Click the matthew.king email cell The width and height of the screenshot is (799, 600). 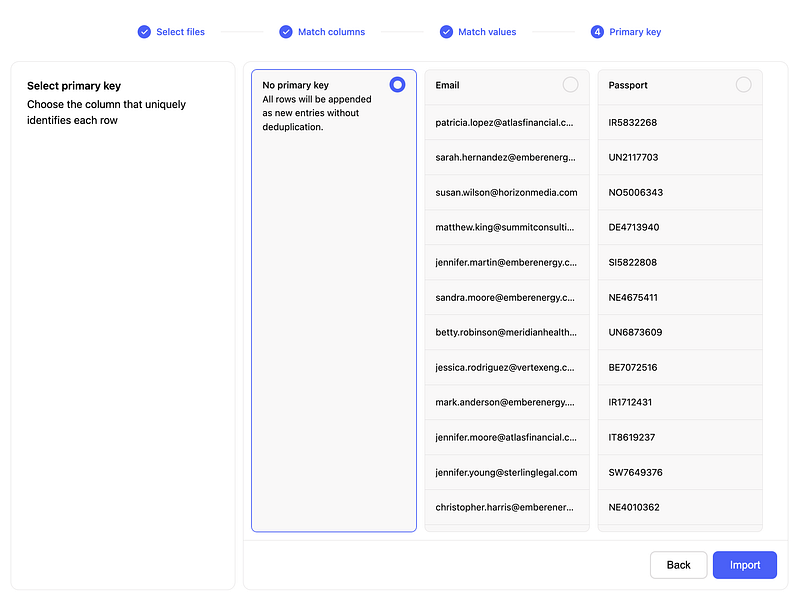click(507, 227)
